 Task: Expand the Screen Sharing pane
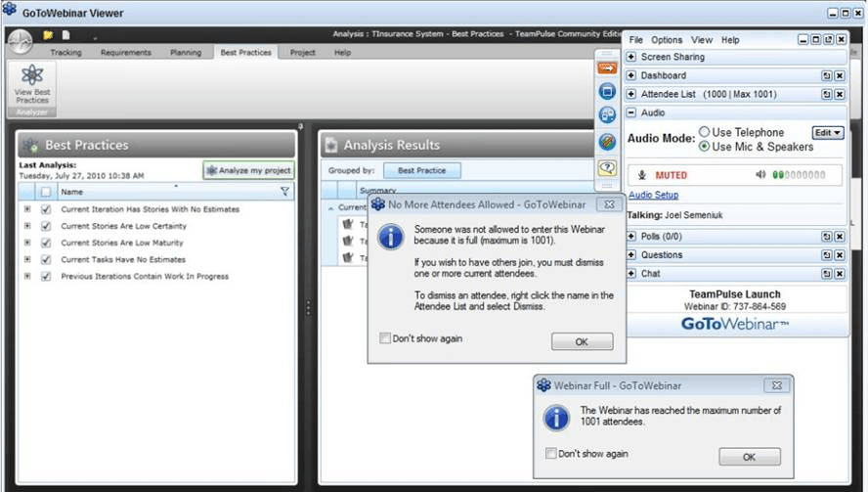point(631,57)
